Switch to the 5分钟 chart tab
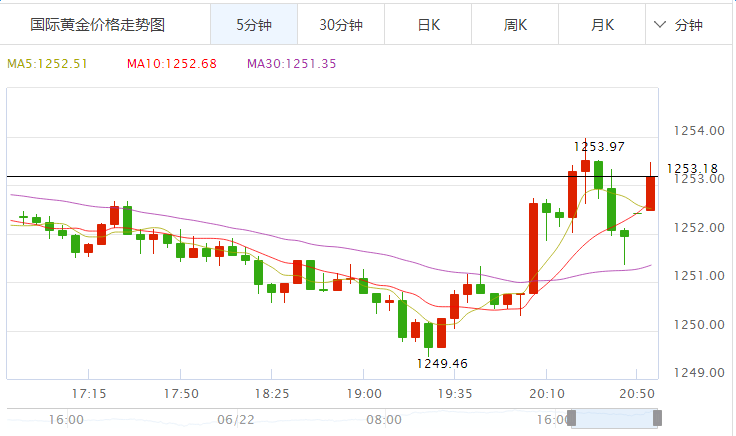The image size is (736, 436). [x=254, y=24]
